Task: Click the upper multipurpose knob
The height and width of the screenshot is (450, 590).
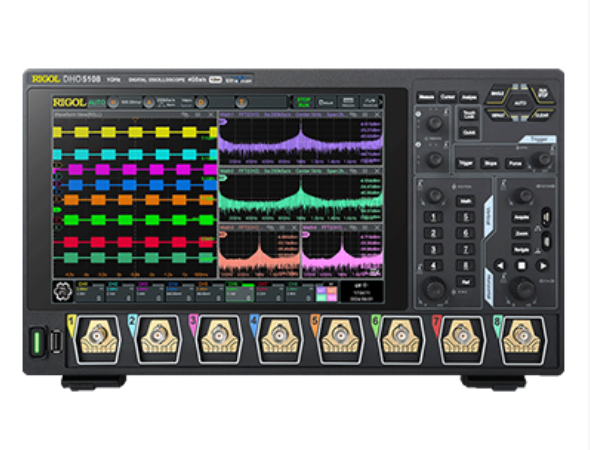Action: pos(435,122)
